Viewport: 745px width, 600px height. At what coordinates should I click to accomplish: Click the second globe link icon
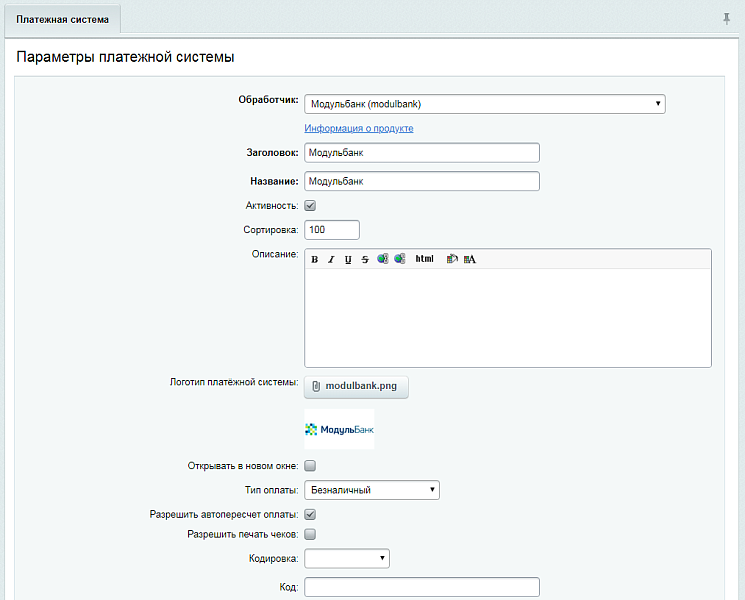click(x=399, y=259)
